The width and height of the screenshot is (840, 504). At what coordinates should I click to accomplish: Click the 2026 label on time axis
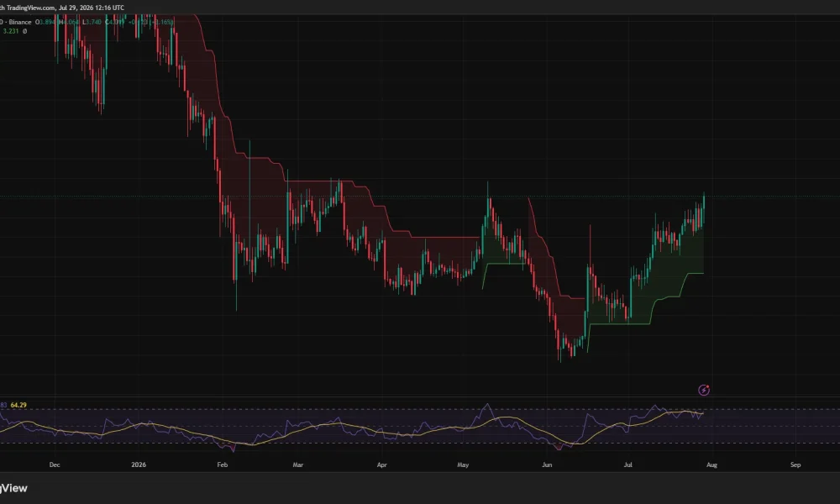139,465
